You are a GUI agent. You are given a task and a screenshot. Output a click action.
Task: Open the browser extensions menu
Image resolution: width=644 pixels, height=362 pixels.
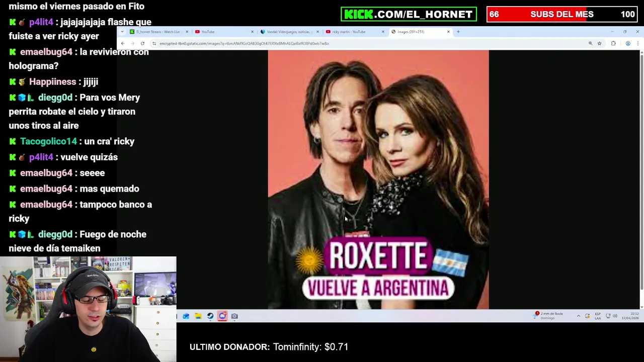point(613,43)
